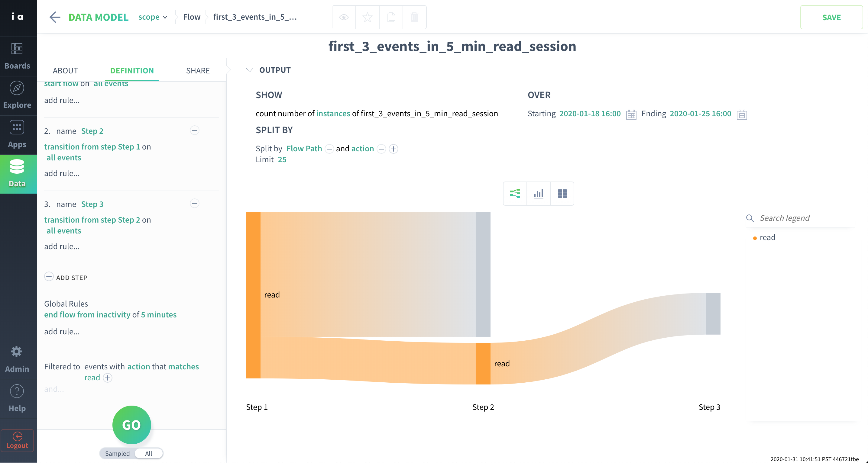The height and width of the screenshot is (463, 868).
Task: Go back with the left arrow
Action: pyautogui.click(x=55, y=17)
